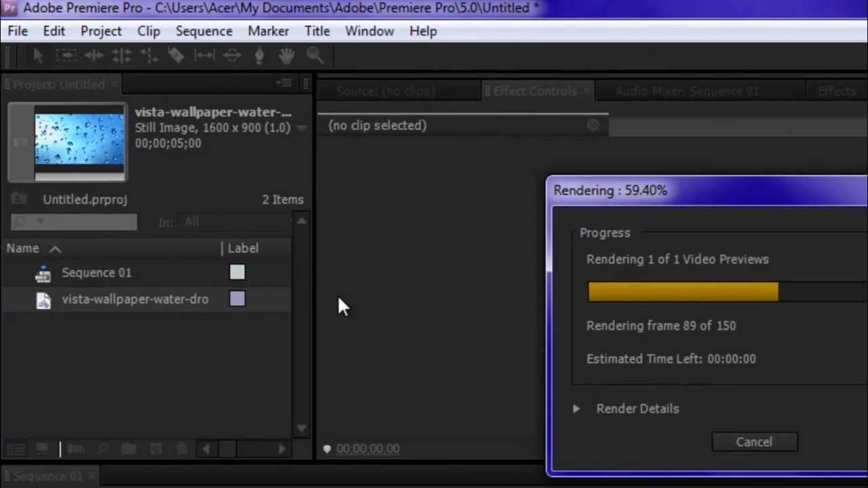Viewport: 868px width, 488px height.
Task: Click horizontal scroll right arrow in Project panel
Action: (x=281, y=449)
